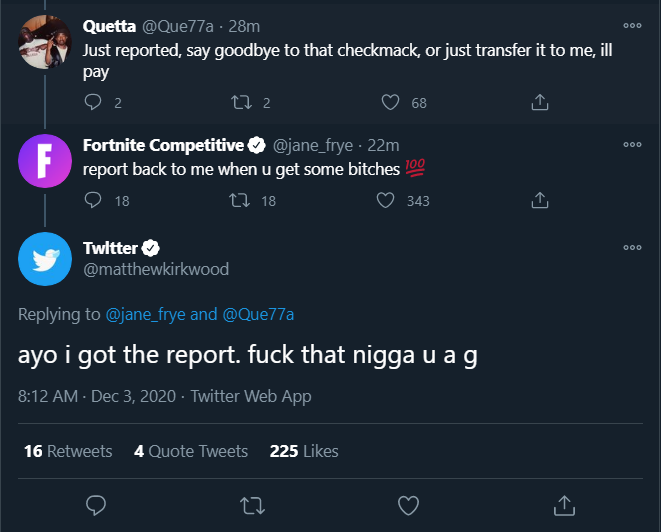
Task: Retweet Quetta's tweet
Action: [240, 102]
